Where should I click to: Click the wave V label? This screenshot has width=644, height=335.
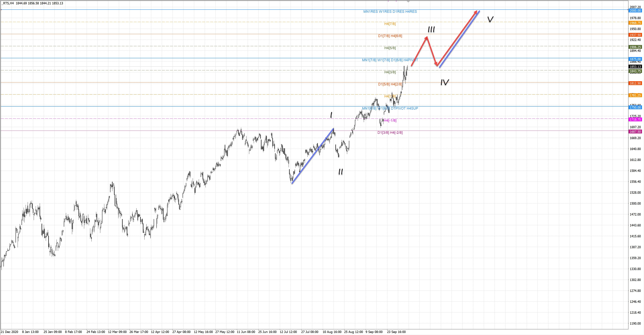point(491,19)
